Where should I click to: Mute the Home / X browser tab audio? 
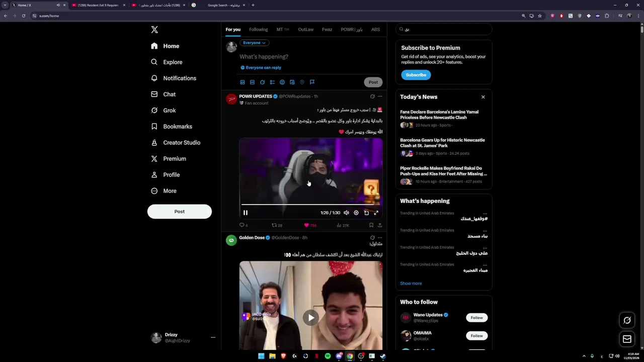pyautogui.click(x=58, y=5)
